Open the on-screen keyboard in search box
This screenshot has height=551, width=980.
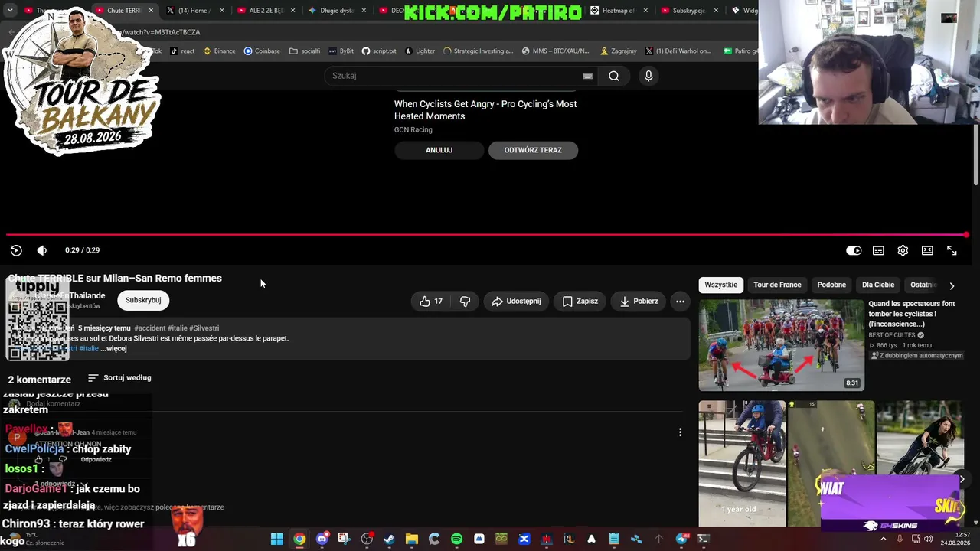[x=587, y=76]
